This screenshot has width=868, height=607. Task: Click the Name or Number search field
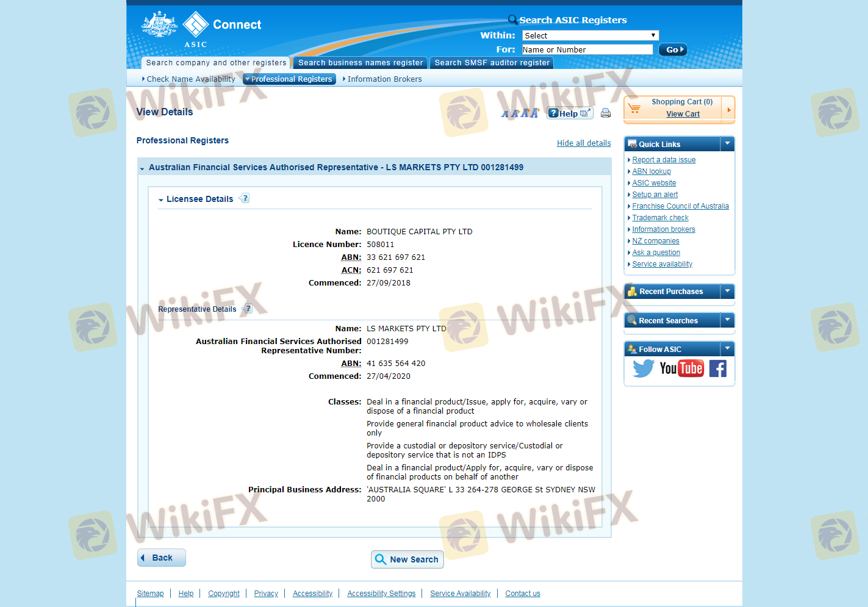(587, 50)
